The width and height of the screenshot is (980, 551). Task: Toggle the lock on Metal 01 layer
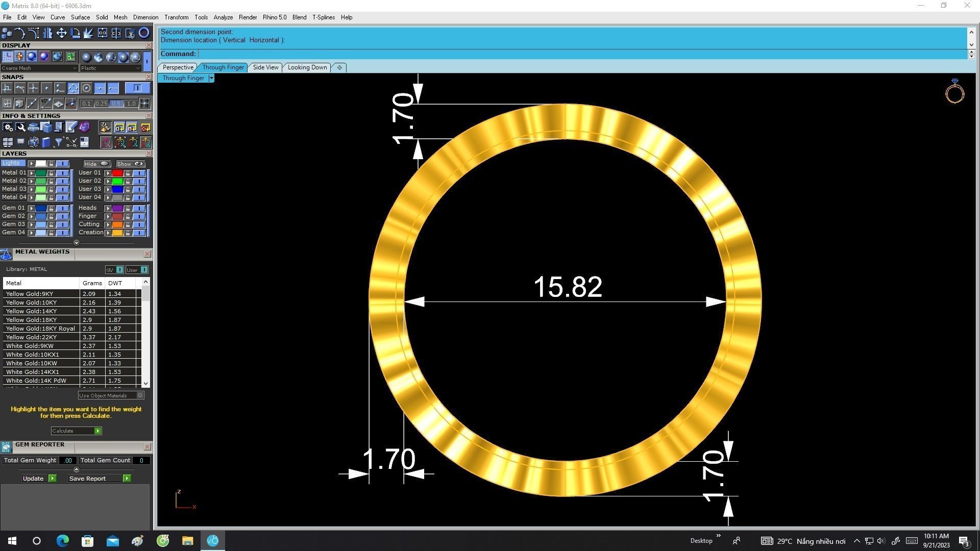point(51,173)
